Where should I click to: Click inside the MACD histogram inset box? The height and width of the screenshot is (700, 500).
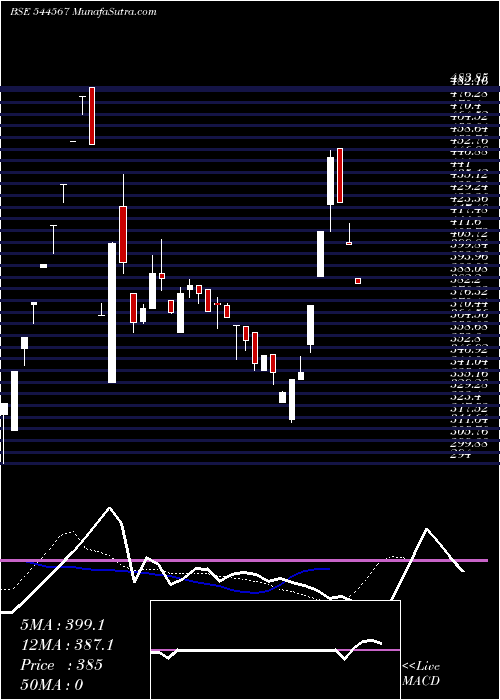click(275, 650)
